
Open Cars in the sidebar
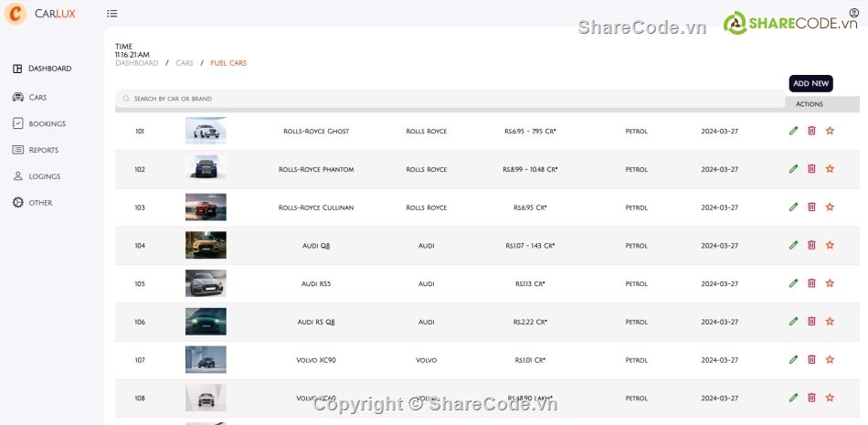pyautogui.click(x=30, y=98)
